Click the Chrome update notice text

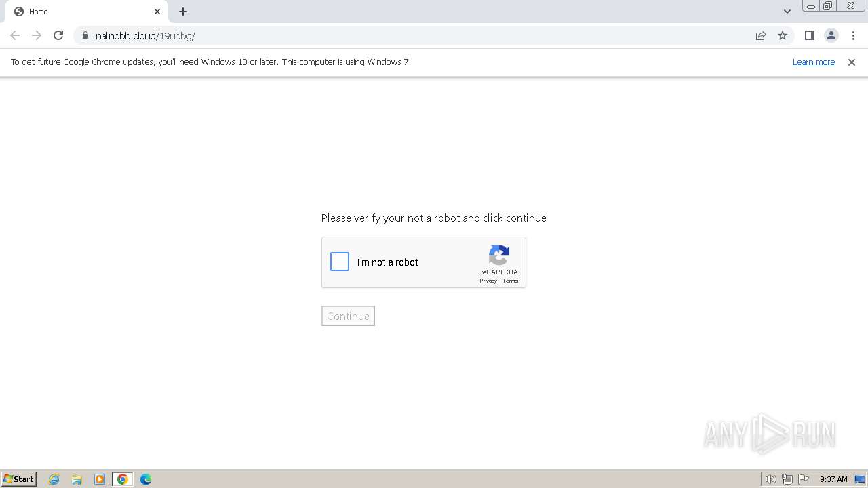[211, 62]
